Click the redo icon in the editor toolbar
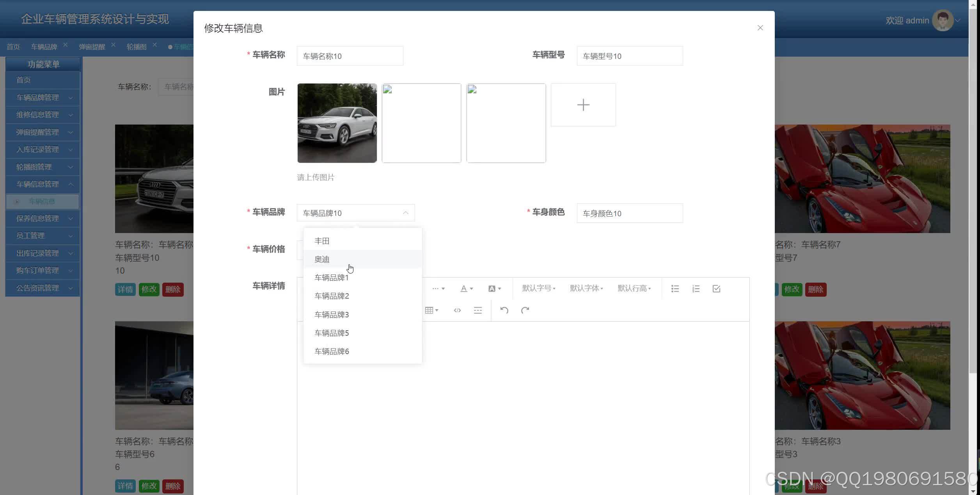The width and height of the screenshot is (980, 495). (525, 310)
